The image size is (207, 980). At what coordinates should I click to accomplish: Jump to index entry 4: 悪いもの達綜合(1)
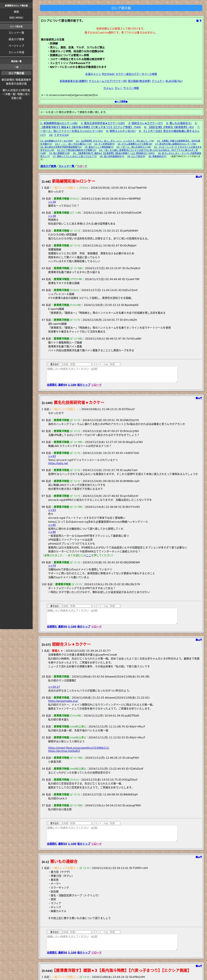(x=179, y=123)
